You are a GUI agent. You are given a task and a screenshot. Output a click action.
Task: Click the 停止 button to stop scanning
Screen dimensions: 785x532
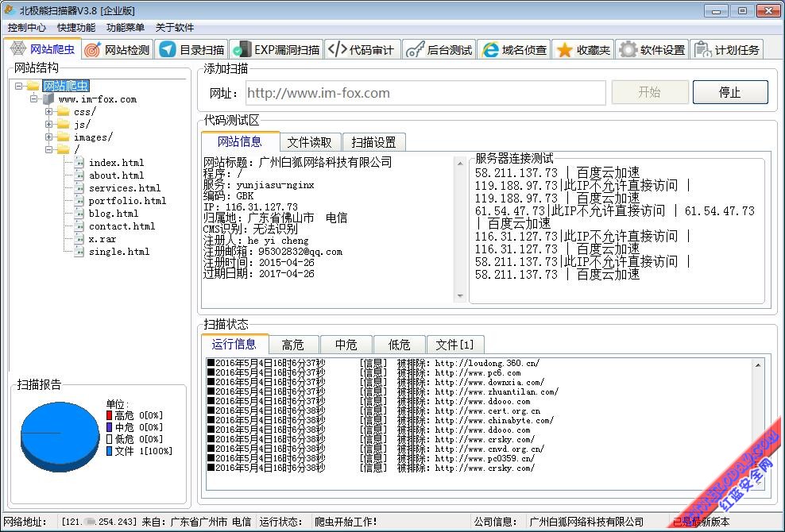coord(730,92)
